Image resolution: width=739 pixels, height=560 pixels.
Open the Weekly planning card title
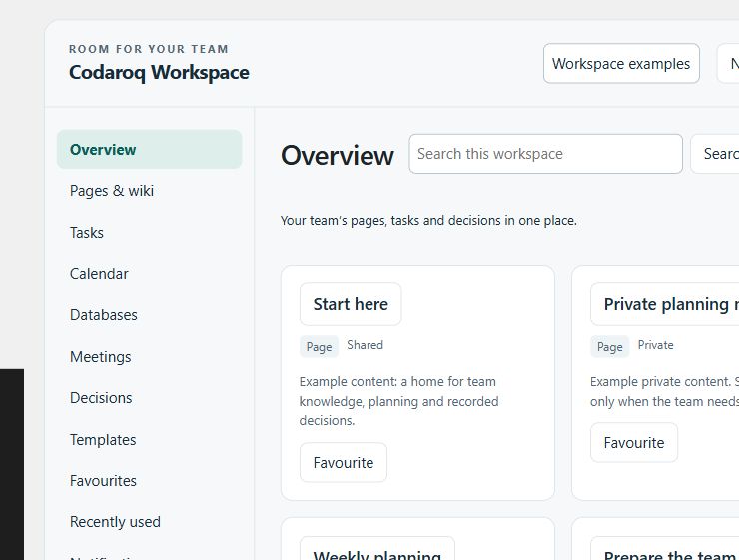[x=377, y=549]
